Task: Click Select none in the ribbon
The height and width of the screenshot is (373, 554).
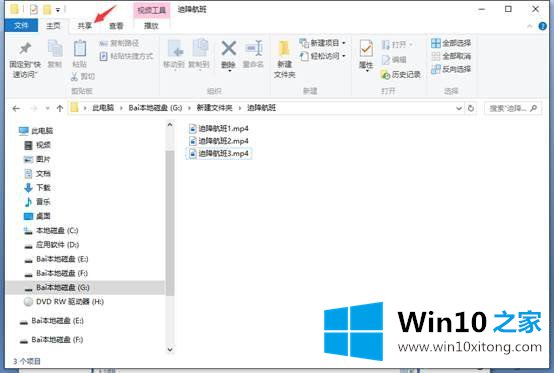Action: pyautogui.click(x=451, y=56)
